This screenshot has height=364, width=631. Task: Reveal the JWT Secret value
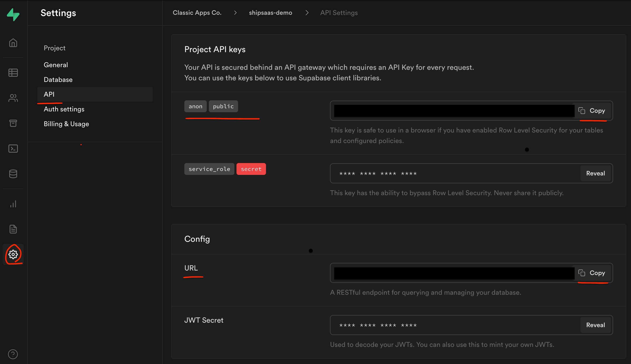595,325
